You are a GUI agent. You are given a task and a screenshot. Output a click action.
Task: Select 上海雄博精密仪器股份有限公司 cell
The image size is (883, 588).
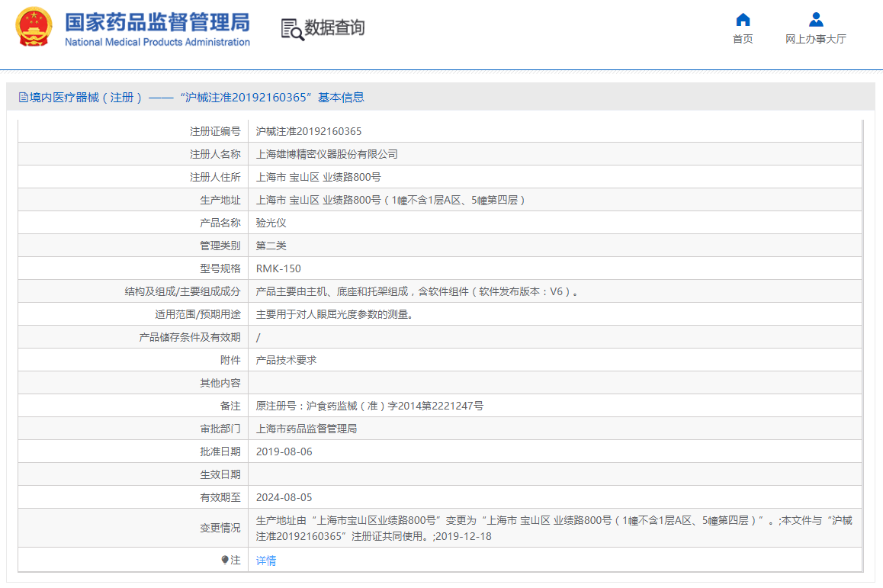pyautogui.click(x=326, y=154)
